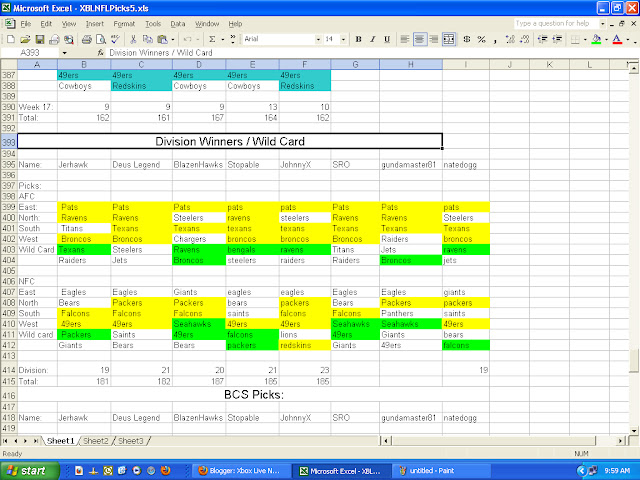Screen dimensions: 640x480
Task: Select row header 403
Action: [x=9, y=249]
